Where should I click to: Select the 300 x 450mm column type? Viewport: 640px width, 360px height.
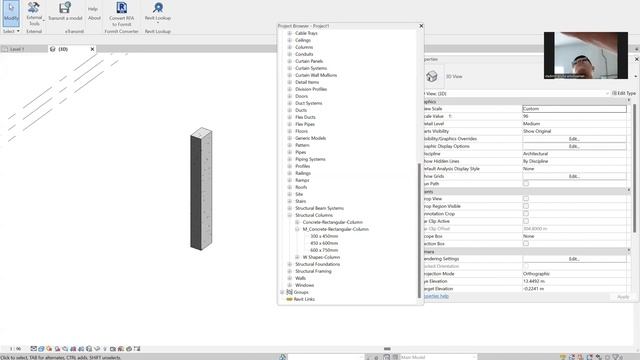324,236
